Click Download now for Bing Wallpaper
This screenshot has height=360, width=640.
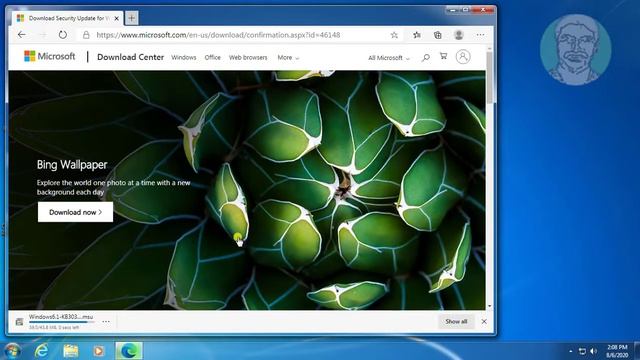pyautogui.click(x=76, y=212)
